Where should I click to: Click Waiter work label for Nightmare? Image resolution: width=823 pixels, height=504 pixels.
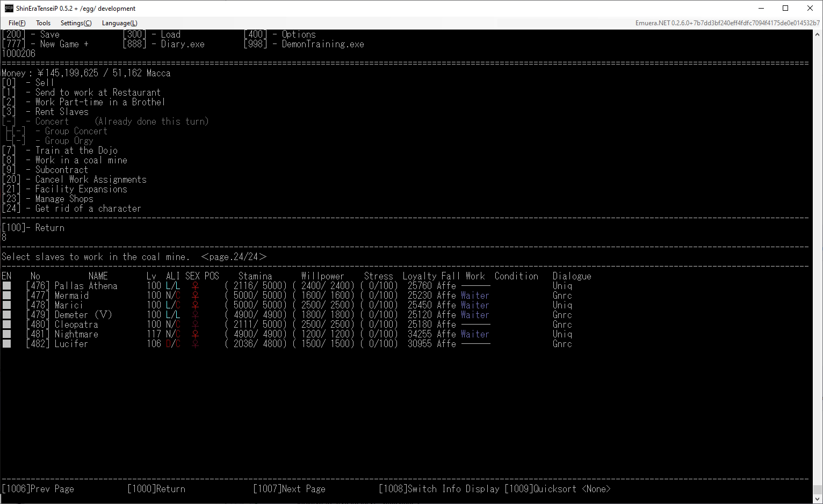pos(475,334)
